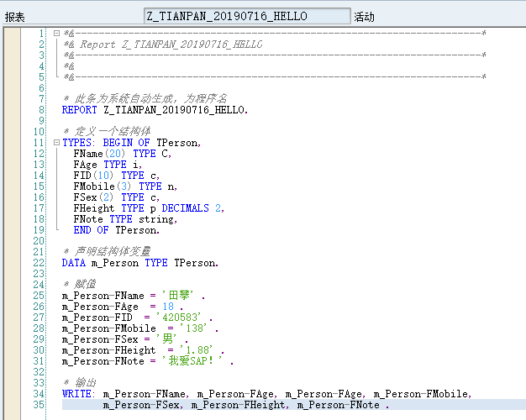Click the DECIMALS keyword on line 17

click(185, 208)
